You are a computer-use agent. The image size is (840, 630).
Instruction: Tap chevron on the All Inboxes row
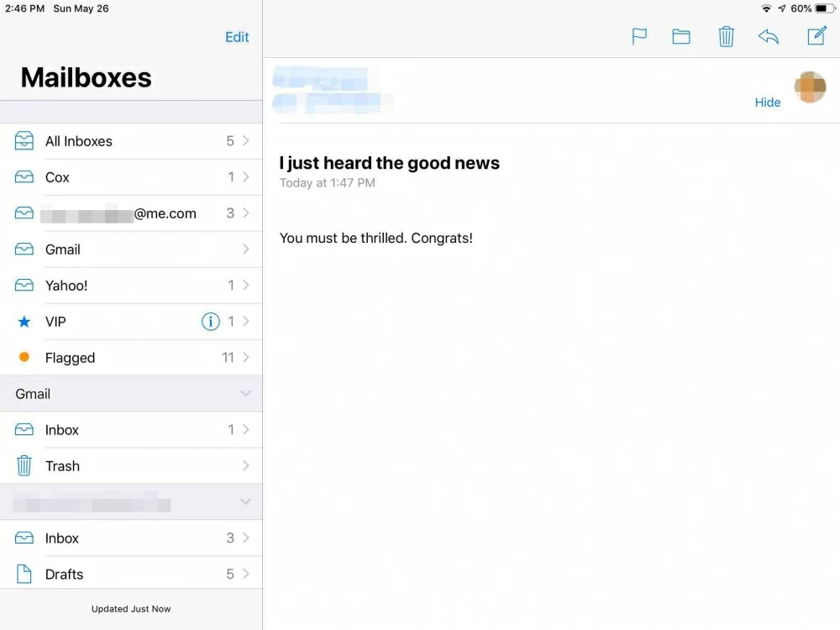(246, 140)
